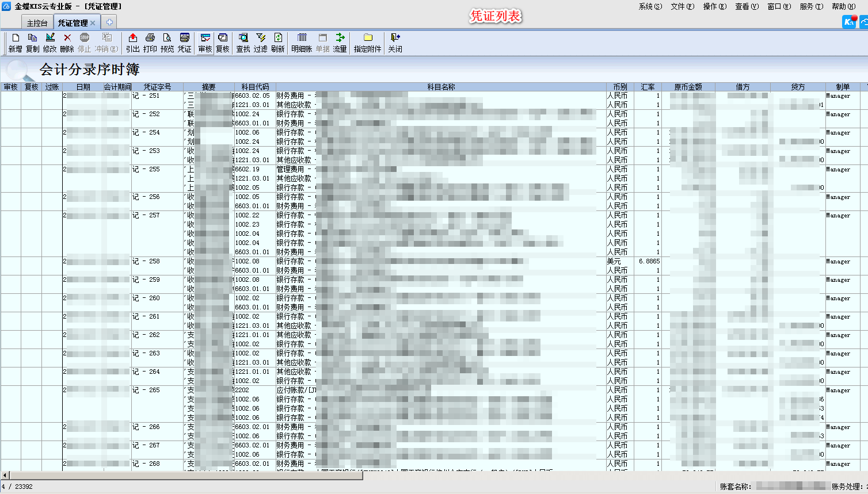Click the 打印 (Print) icon

(x=150, y=42)
